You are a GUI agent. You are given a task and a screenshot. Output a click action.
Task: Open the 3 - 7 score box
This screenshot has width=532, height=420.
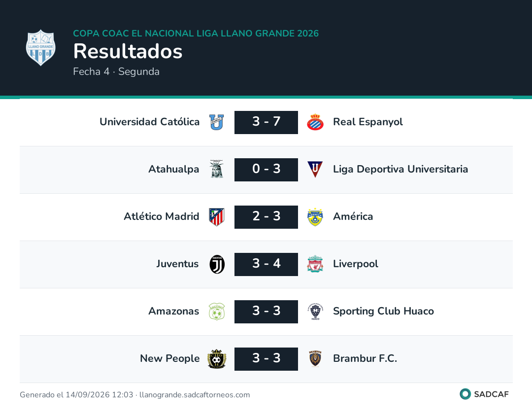point(266,122)
